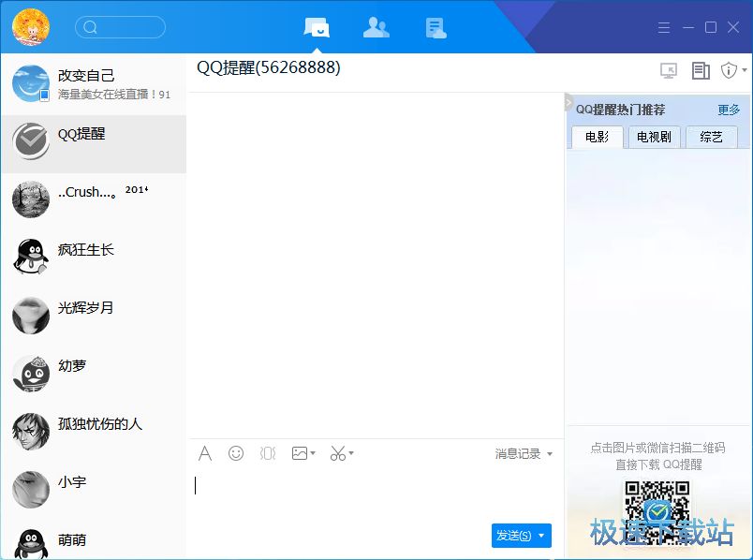Image resolution: width=753 pixels, height=560 pixels.
Task: Minimize the QQ window
Action: [x=688, y=27]
